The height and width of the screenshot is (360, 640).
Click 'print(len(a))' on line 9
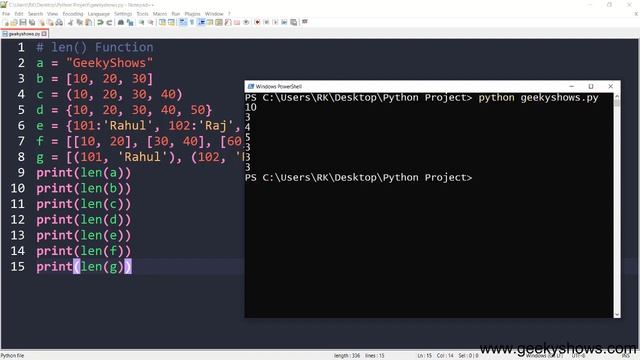(84, 173)
